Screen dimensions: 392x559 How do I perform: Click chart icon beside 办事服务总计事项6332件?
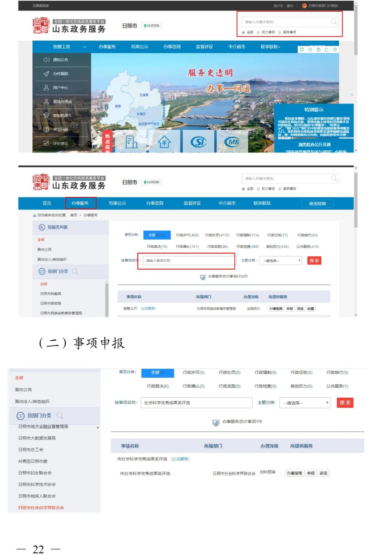tap(203, 277)
